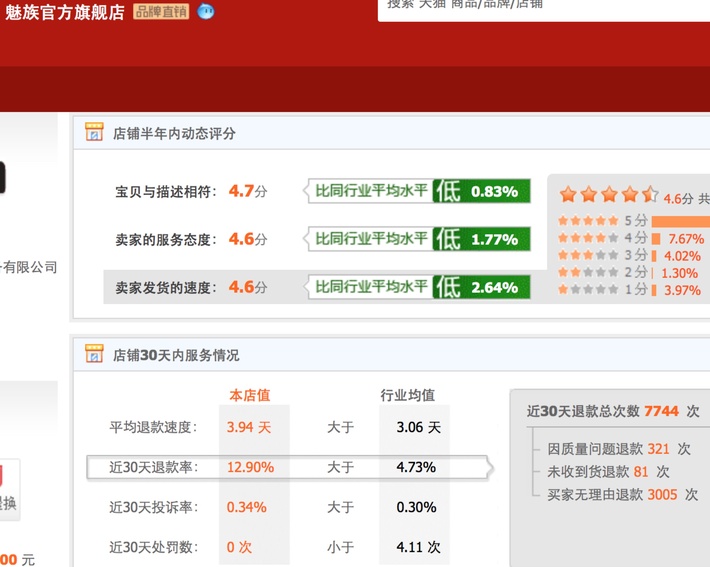Click the 5 分 orange distribution bar
The height and width of the screenshot is (567, 710).
point(681,221)
